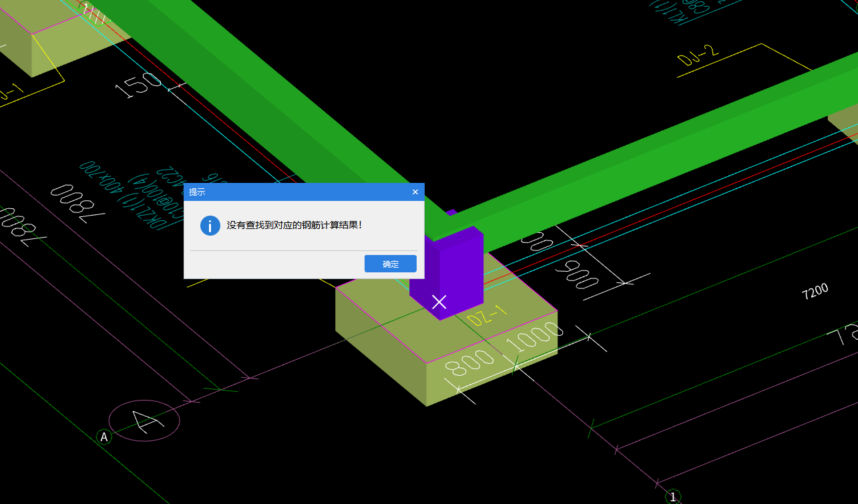Click the blue info icon in the dialog
Viewport: 858px width, 504px height.
pyautogui.click(x=210, y=226)
